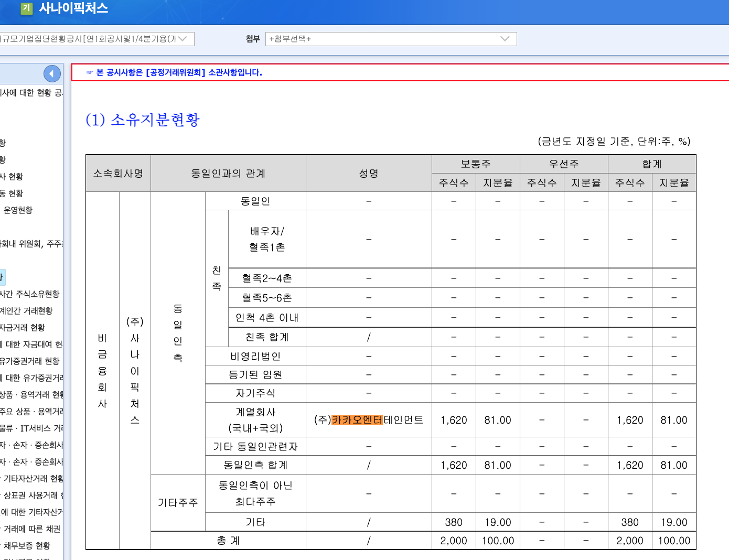This screenshot has width=729, height=560.
Task: Click the 인척 4촌 이내 row label
Action: coord(267,318)
